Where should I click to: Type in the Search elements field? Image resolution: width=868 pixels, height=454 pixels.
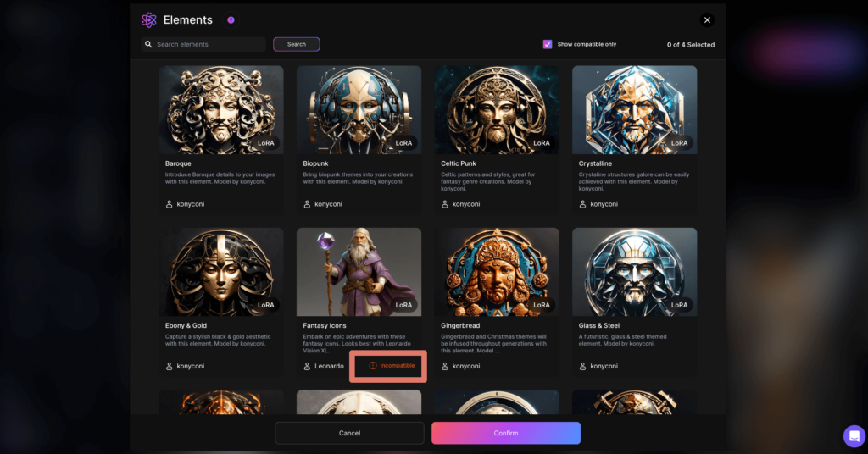point(208,44)
